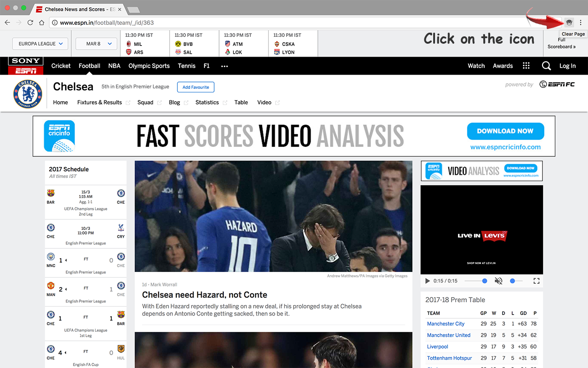Screen dimensions: 588x368
Task: Open the Video tab
Action: [264, 102]
